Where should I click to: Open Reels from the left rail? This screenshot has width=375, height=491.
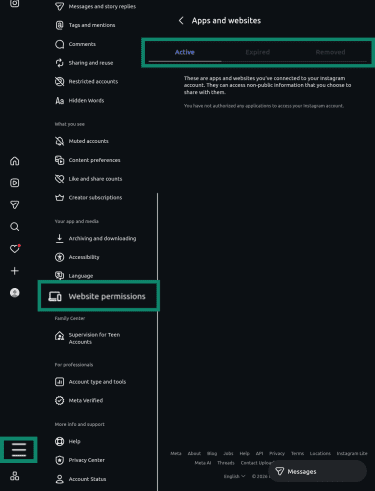(x=14, y=183)
